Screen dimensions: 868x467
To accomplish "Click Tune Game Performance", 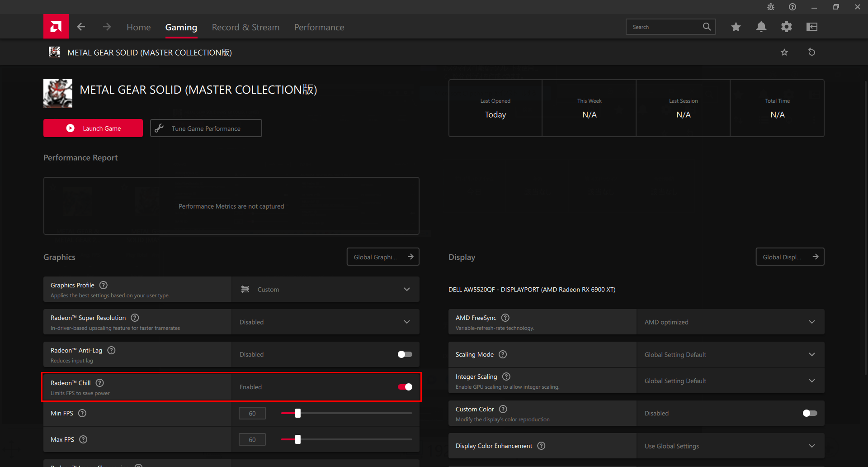I will point(206,128).
